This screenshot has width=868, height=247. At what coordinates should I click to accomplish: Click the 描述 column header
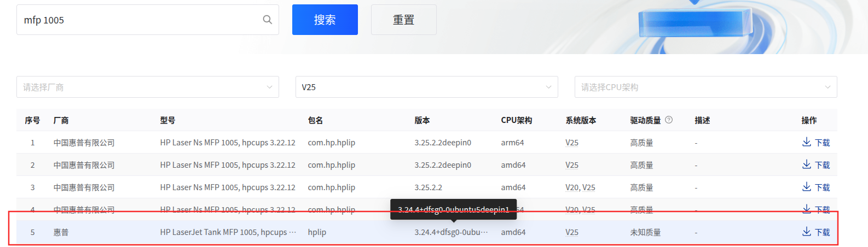[x=702, y=120]
